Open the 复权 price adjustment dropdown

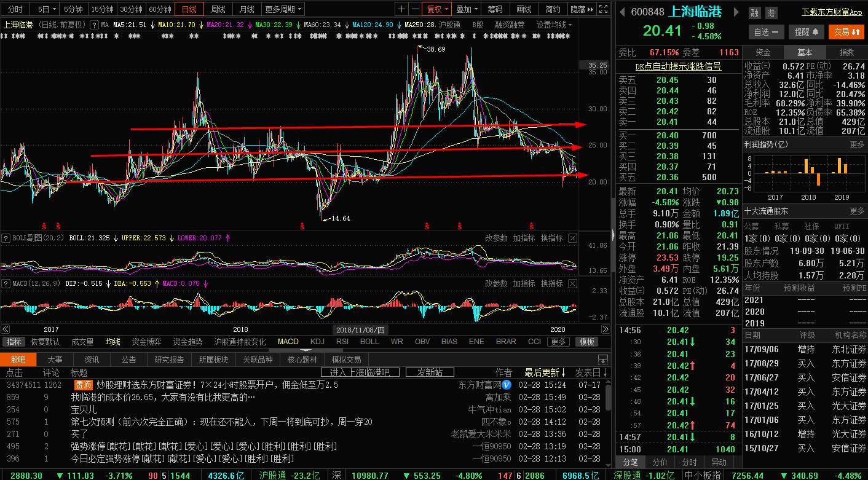point(437,9)
